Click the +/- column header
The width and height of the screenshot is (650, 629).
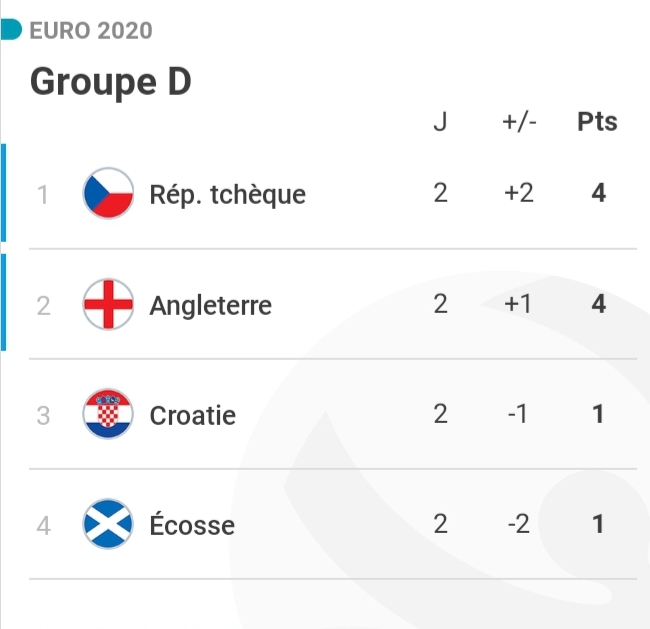(x=519, y=123)
